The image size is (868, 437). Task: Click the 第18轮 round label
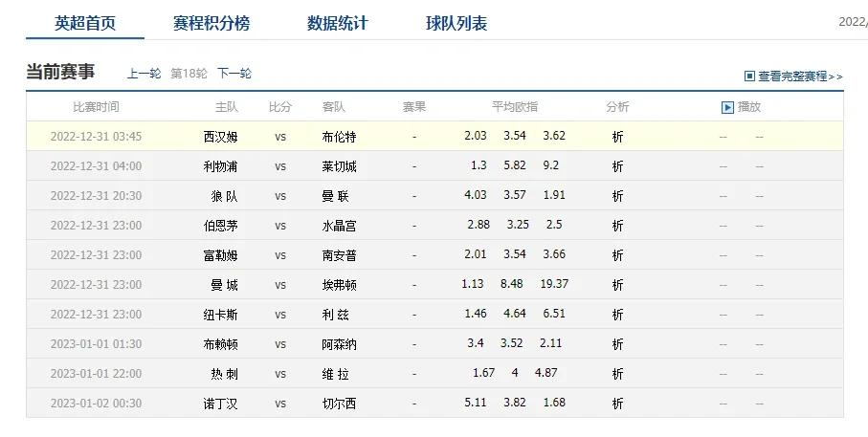point(189,73)
